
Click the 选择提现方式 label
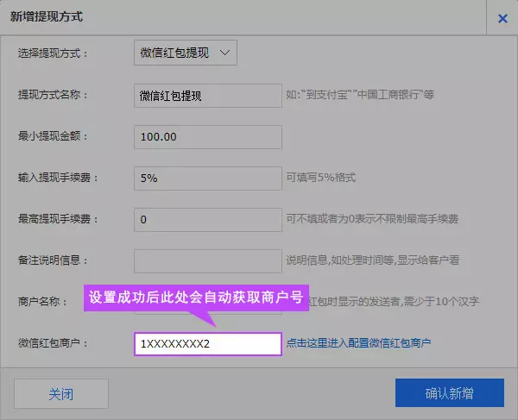coord(53,53)
